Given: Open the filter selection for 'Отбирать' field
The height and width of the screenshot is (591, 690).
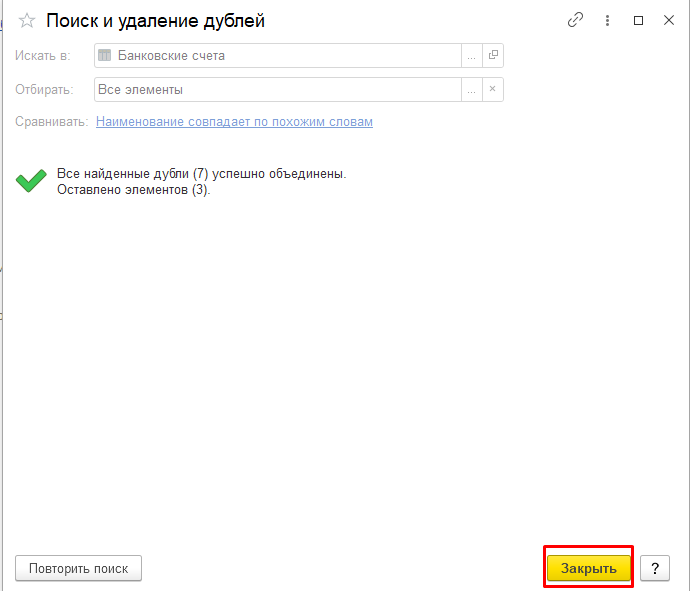Looking at the screenshot, I should (x=471, y=90).
